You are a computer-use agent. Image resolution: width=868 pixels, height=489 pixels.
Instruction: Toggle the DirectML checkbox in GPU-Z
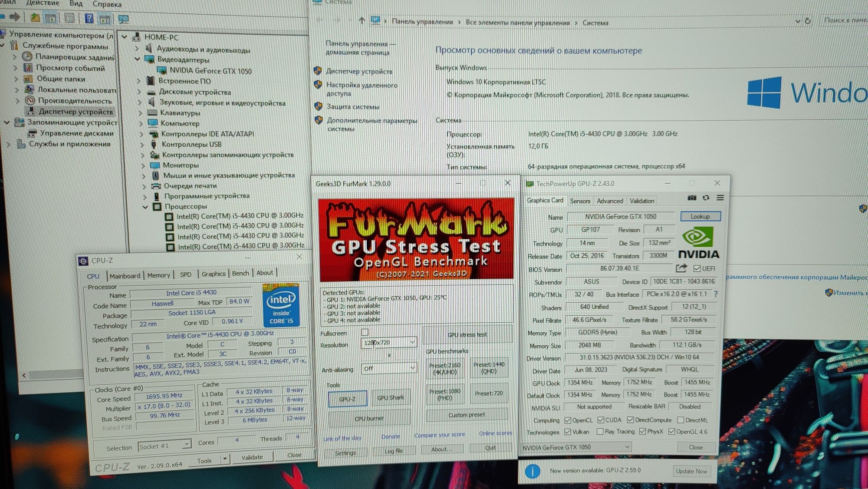681,420
